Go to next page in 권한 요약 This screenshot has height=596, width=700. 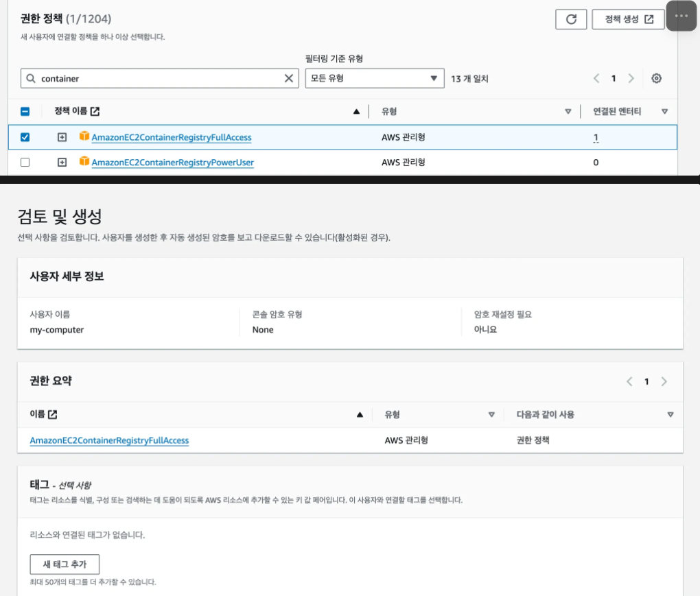point(664,381)
